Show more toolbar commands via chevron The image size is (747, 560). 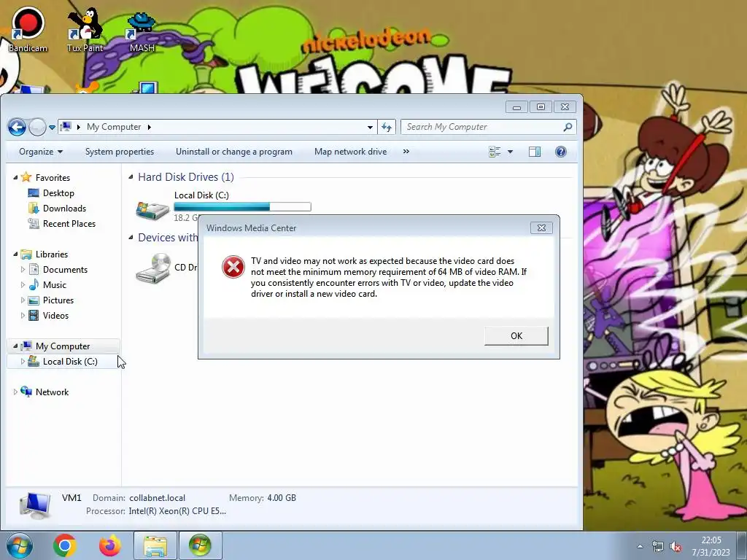click(406, 152)
